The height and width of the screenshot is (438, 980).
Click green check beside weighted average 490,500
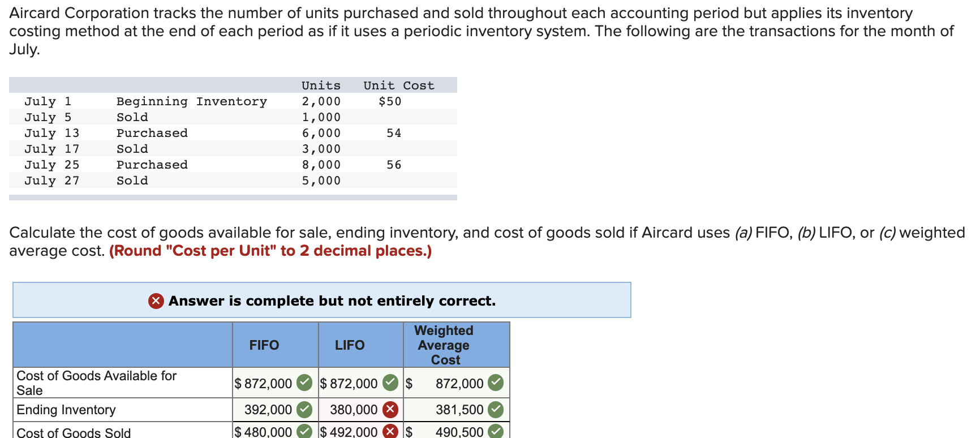click(x=496, y=432)
